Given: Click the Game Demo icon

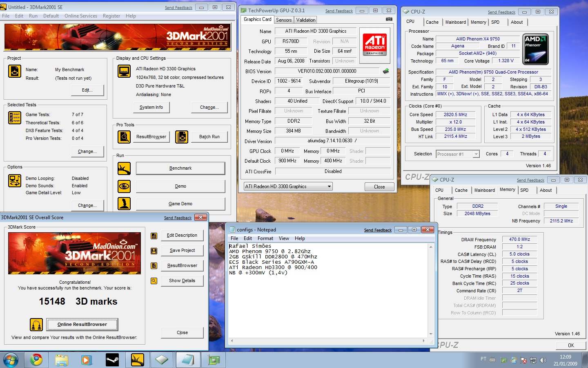Looking at the screenshot, I should point(124,204).
